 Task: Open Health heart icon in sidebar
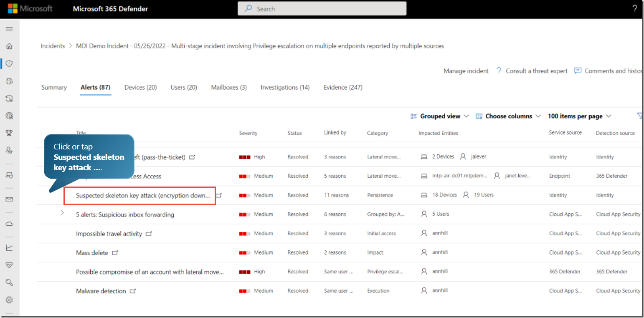click(x=9, y=265)
